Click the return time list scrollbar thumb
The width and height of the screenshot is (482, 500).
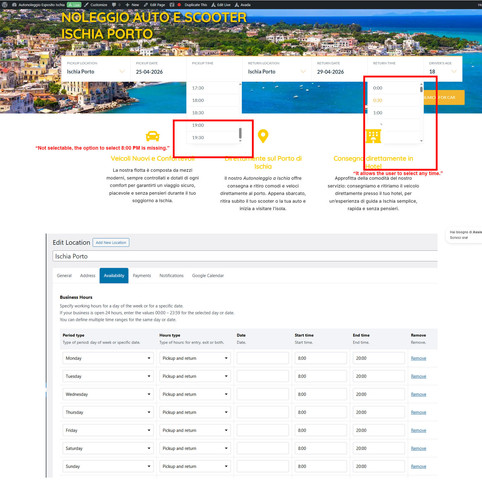421,89
